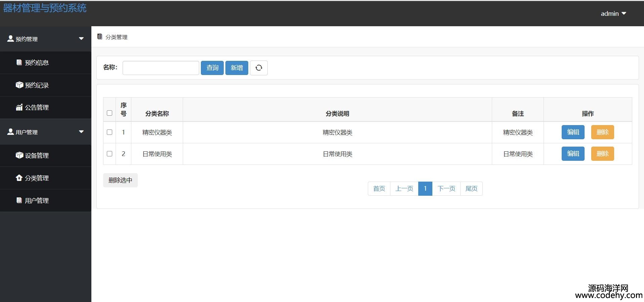Click the house icon beside 分类管理
644x302 pixels.
point(19,178)
